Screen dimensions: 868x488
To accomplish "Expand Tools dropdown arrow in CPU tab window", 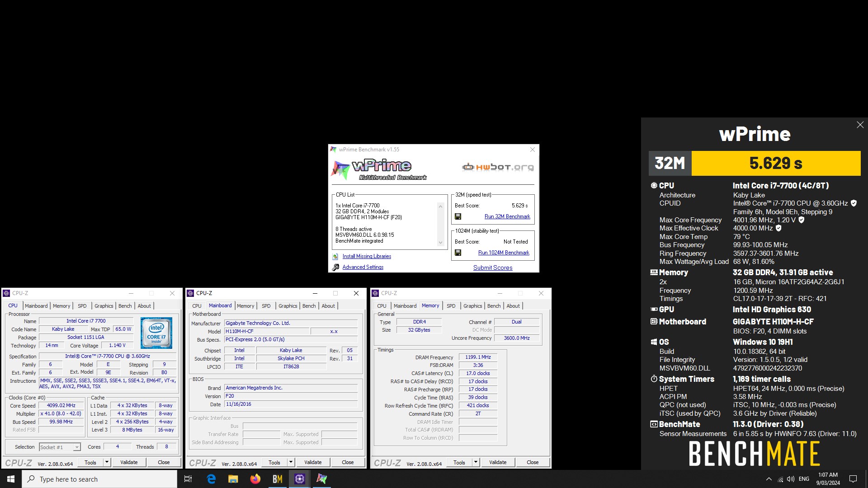I will pyautogui.click(x=107, y=462).
